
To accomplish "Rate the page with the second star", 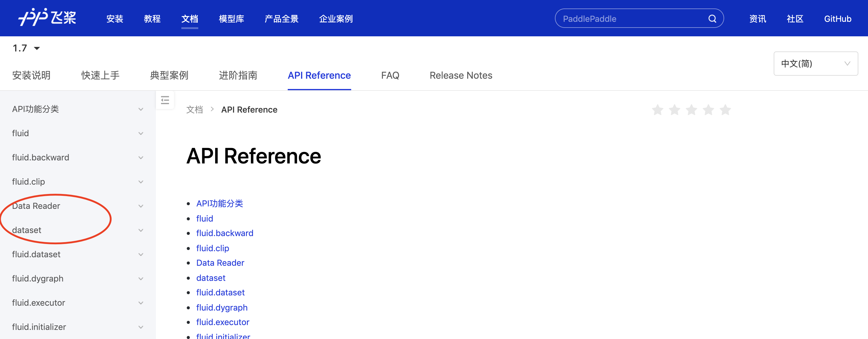I will (x=674, y=110).
